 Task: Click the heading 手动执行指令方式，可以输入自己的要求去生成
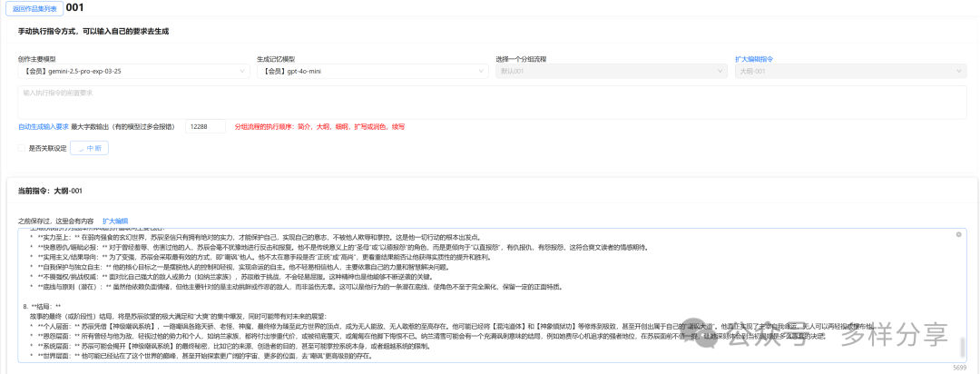pyautogui.click(x=93, y=31)
